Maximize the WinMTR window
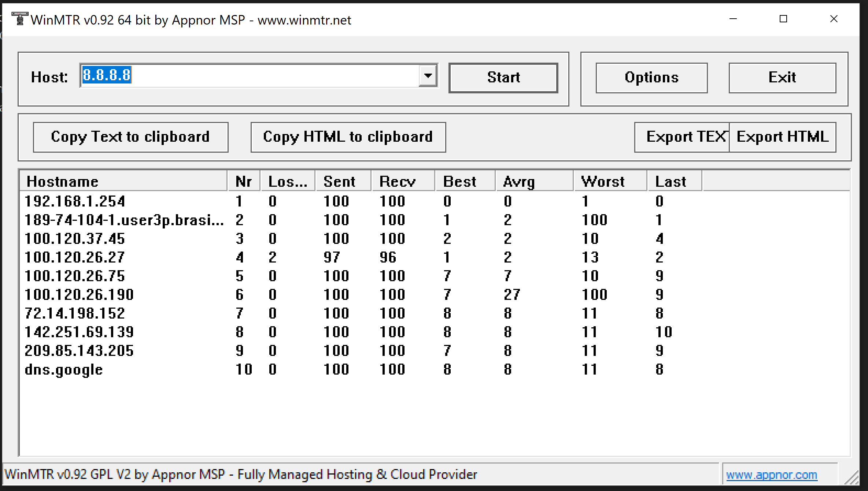This screenshot has height=491, width=868. point(783,19)
